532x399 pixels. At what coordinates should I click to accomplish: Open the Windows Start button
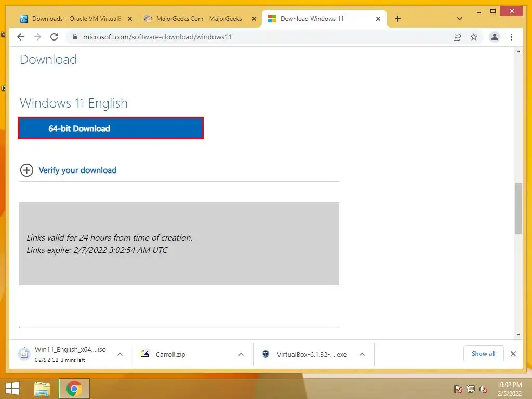pyautogui.click(x=12, y=389)
